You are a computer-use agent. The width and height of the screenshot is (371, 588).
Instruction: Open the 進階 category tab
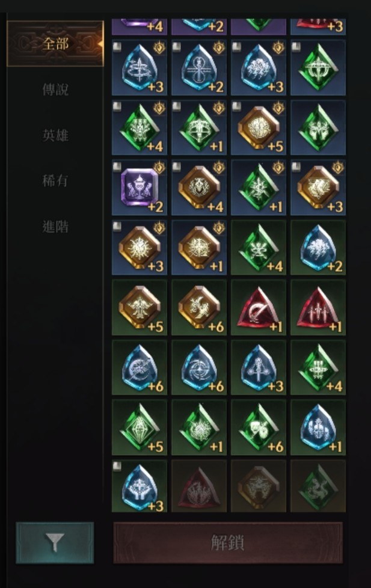coord(55,227)
